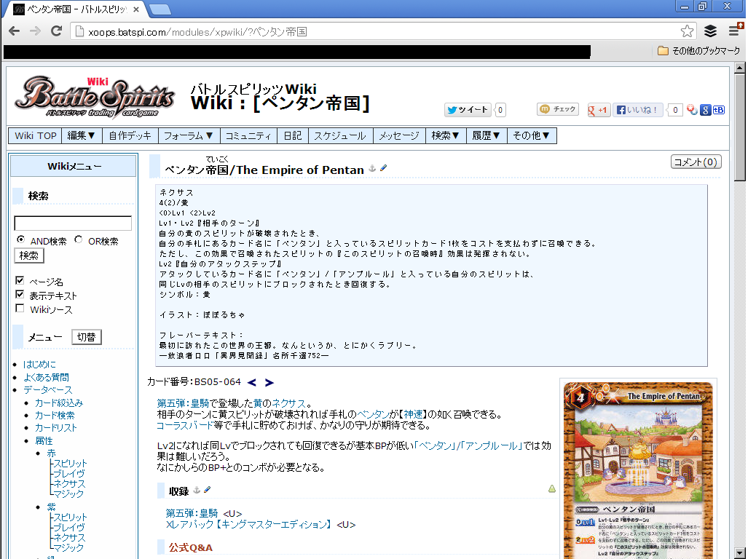Uncheck the 表示テキスト checkbox

pos(20,294)
